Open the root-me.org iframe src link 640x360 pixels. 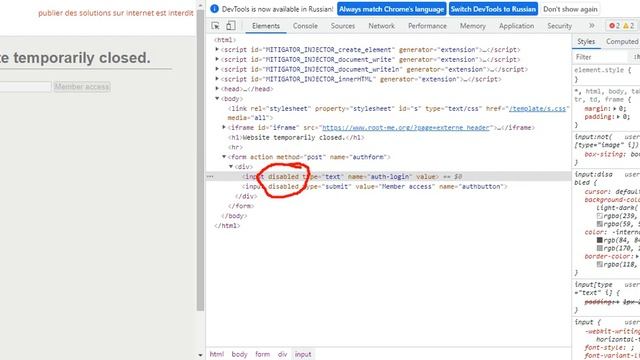coord(406,128)
